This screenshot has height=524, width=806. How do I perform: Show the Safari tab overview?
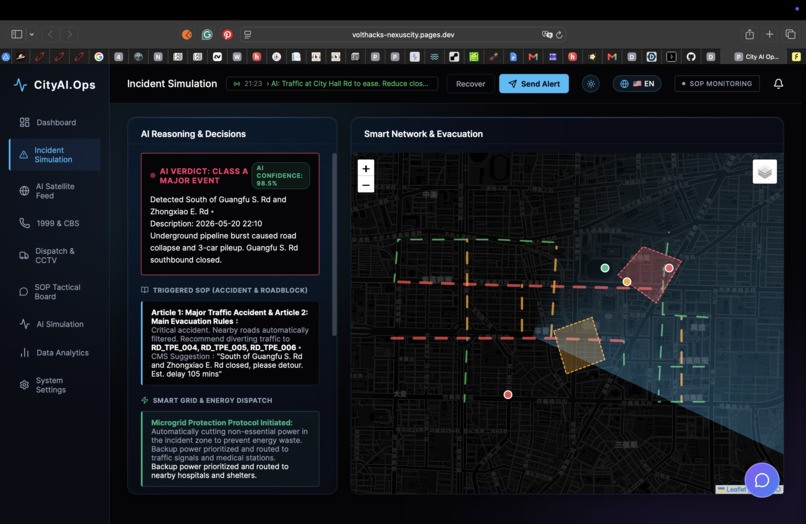coord(790,34)
